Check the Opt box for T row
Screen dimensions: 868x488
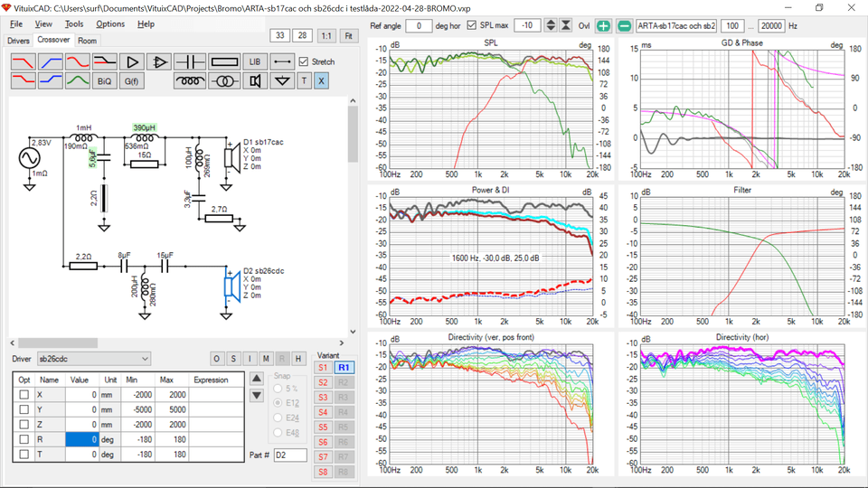24,455
